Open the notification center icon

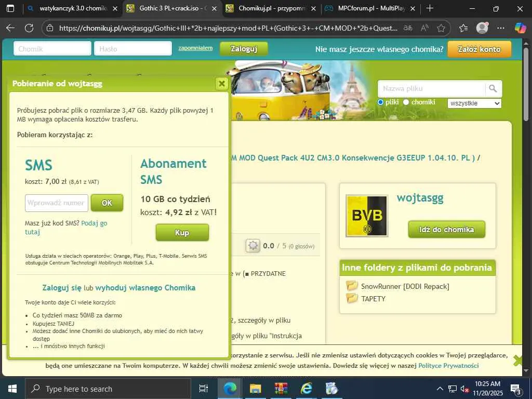click(x=516, y=389)
